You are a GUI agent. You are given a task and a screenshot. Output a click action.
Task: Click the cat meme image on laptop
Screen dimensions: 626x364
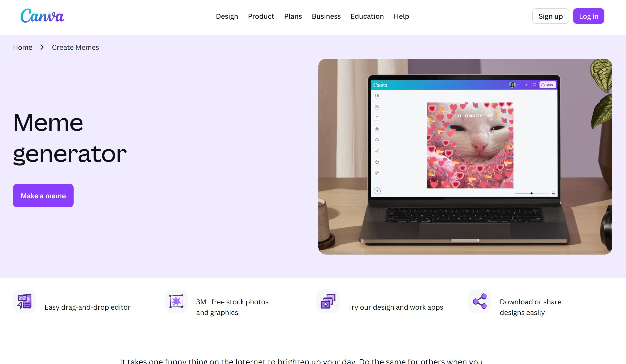[x=470, y=145]
